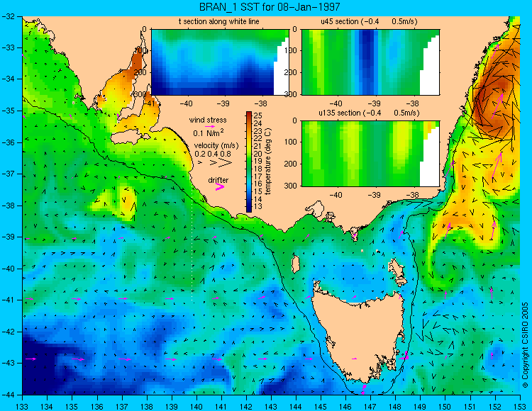Click longitude label '144' on bottom axis
532x411 pixels.
[296, 407]
